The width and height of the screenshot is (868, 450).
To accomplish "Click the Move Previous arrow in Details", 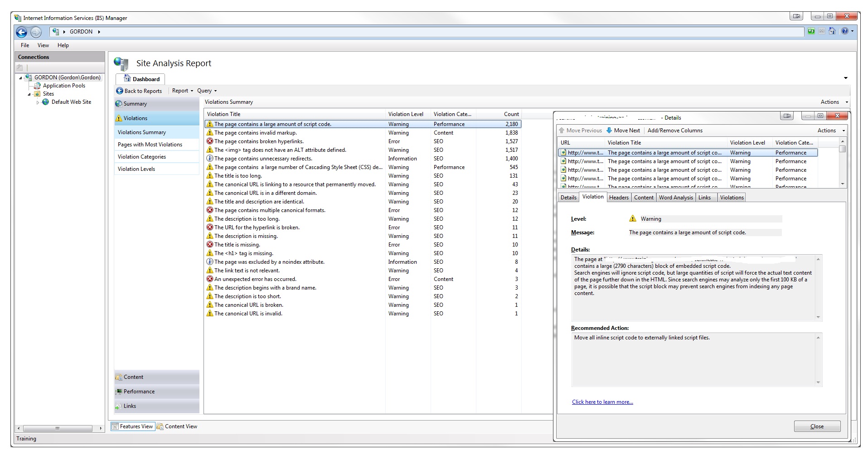I will (x=562, y=131).
